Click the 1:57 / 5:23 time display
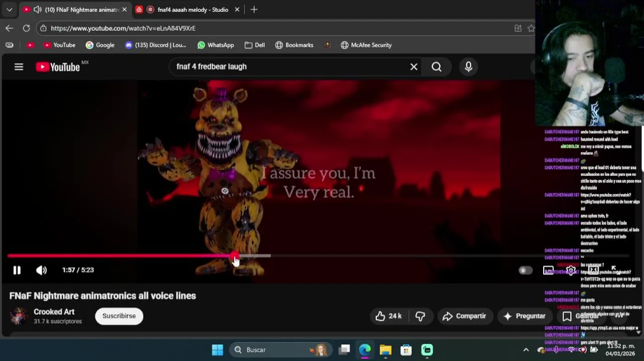The image size is (644, 361). pyautogui.click(x=78, y=270)
